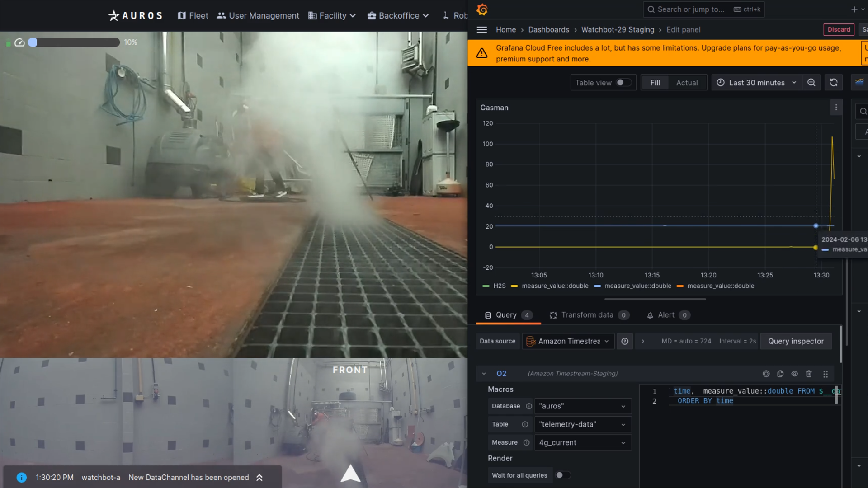Toggle the Table view switch
Viewport: 868px width, 488px height.
623,83
